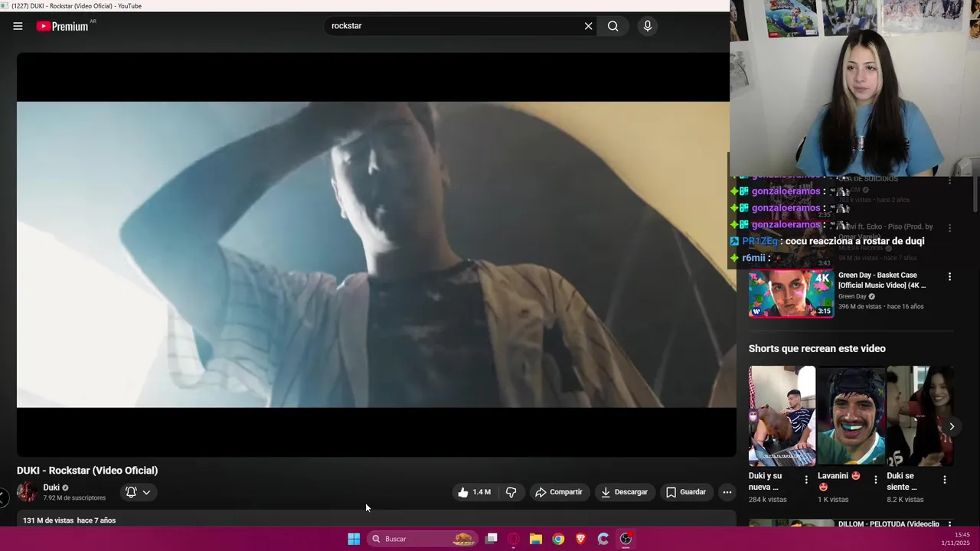Open the Lavanini short thumbnail
Viewport: 980px width, 551px height.
[x=851, y=416]
